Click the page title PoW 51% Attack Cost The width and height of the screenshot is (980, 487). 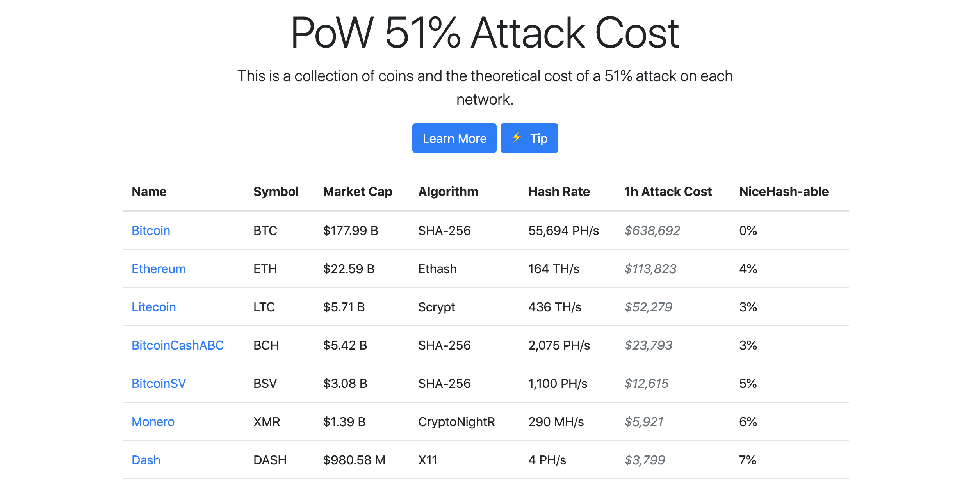pyautogui.click(x=485, y=33)
